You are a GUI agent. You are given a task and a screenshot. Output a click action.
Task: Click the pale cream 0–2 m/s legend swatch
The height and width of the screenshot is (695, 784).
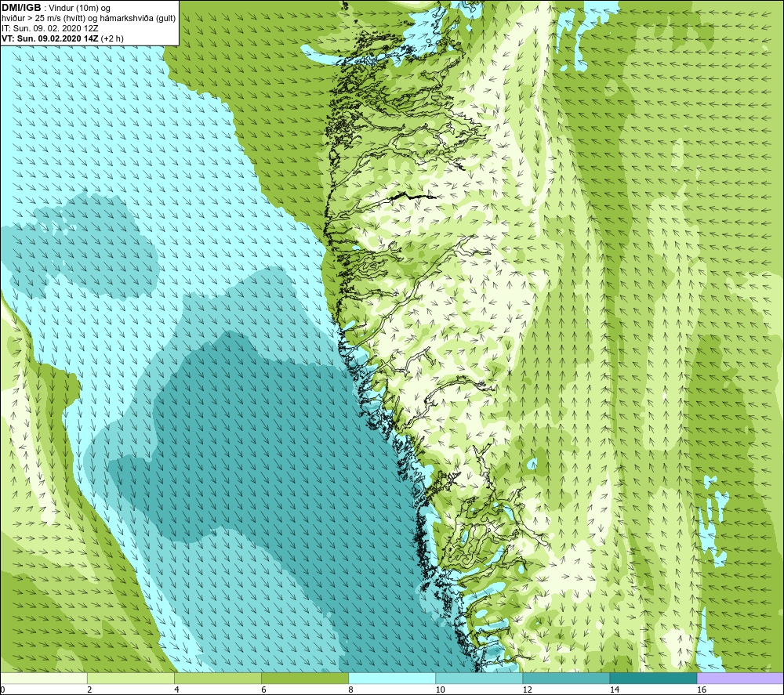[44, 678]
